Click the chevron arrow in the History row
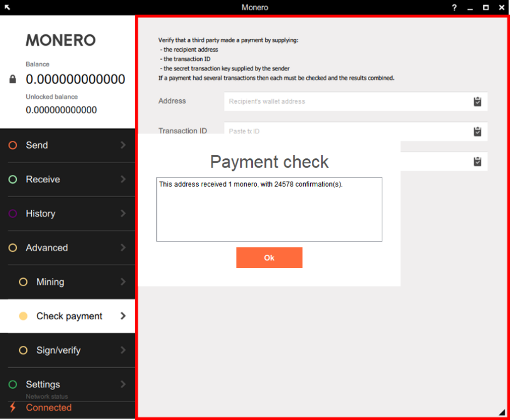 (123, 213)
